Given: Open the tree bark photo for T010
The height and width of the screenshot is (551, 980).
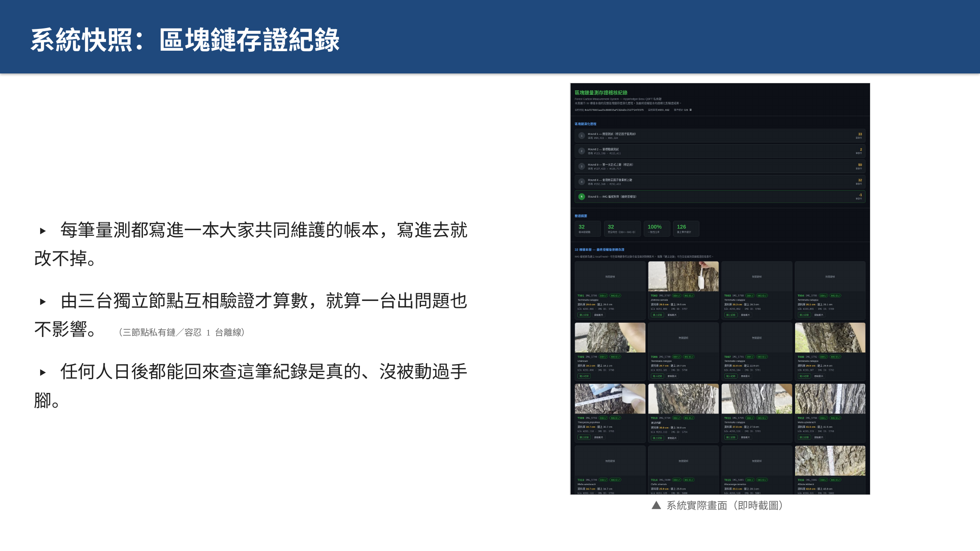Looking at the screenshot, I should point(683,399).
